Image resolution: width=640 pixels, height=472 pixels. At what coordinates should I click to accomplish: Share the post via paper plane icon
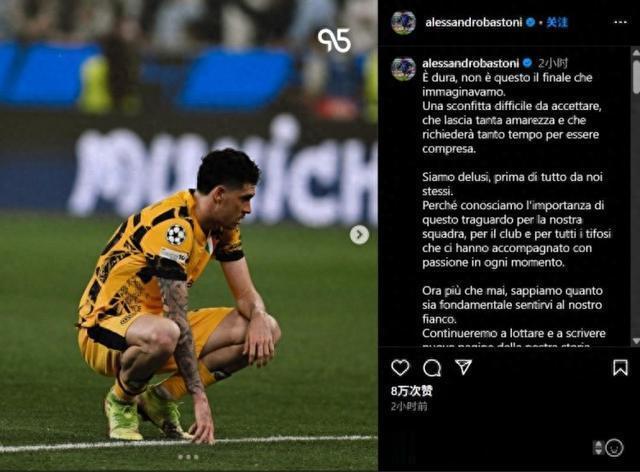(464, 367)
